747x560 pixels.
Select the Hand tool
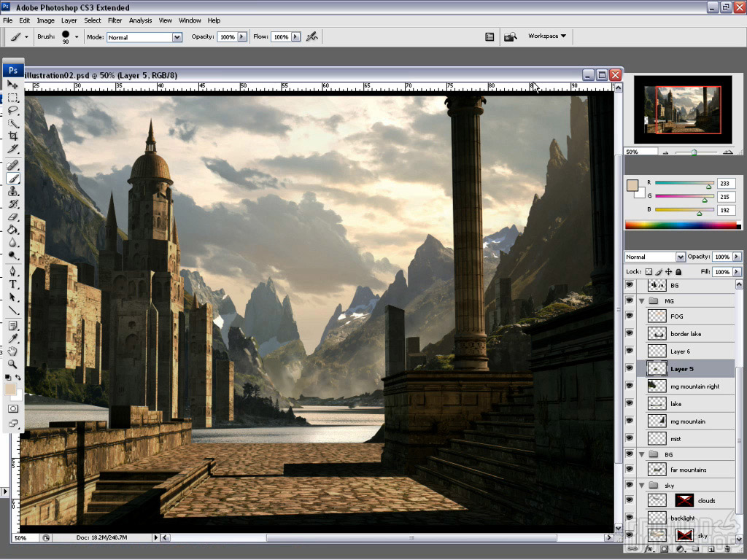(13, 351)
